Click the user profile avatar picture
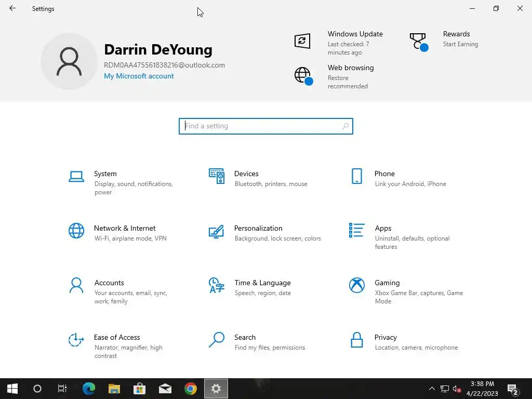Viewport: 532px width, 399px height. click(69, 61)
